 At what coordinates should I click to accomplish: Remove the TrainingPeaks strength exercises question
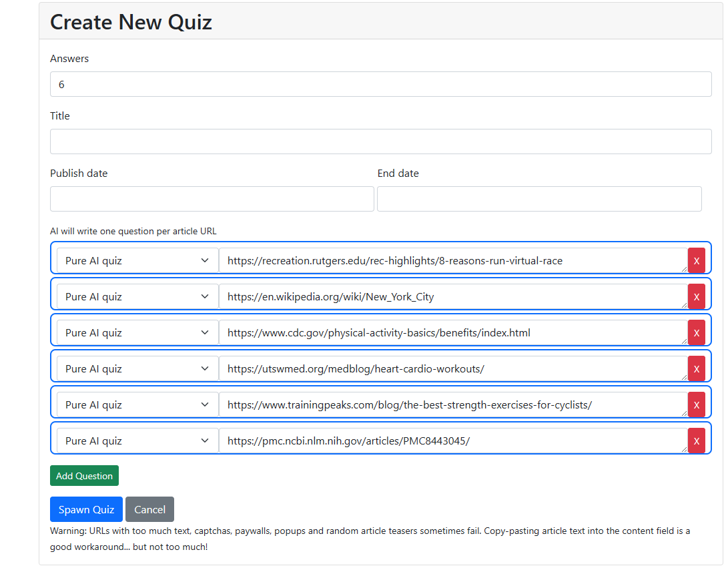(697, 404)
